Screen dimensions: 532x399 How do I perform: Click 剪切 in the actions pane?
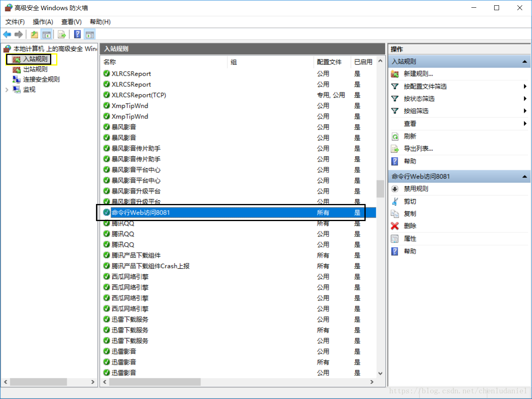[x=410, y=201]
